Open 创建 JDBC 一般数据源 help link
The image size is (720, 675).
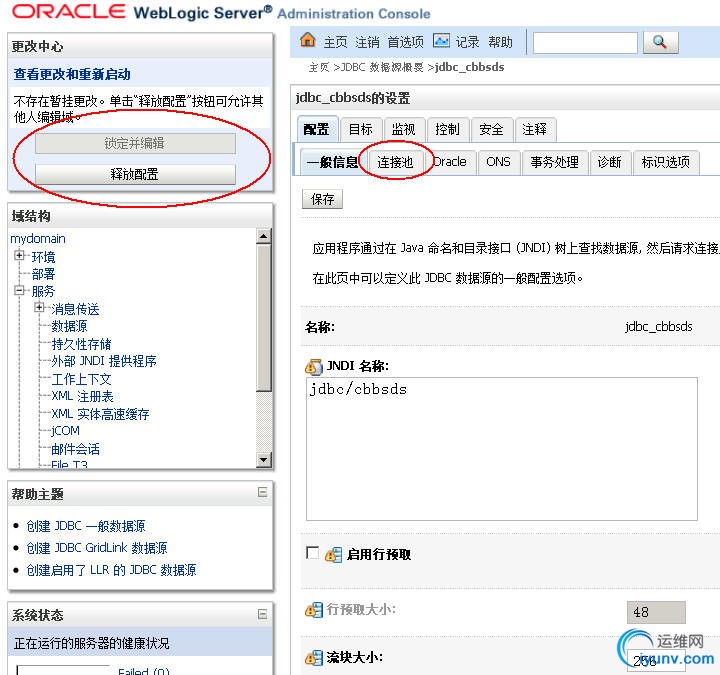point(86,526)
